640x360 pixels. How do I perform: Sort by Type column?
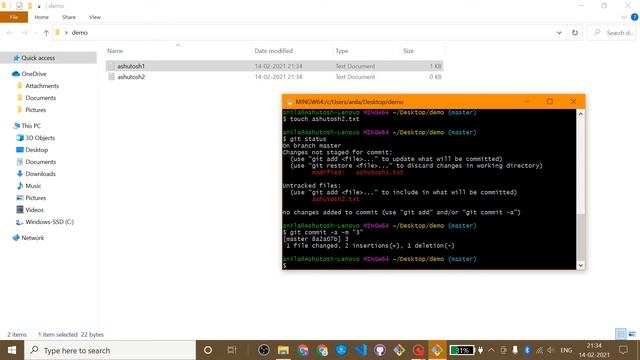click(x=342, y=51)
